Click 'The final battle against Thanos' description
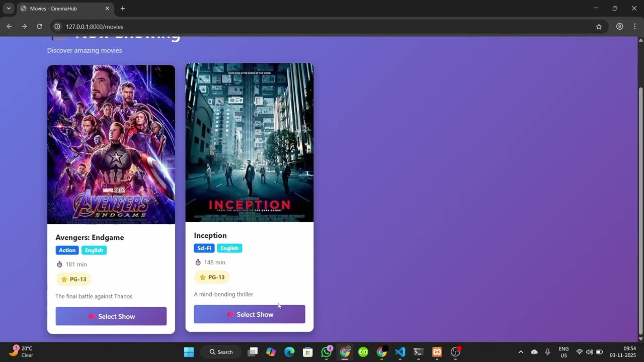Image resolution: width=644 pixels, height=362 pixels. point(94,296)
